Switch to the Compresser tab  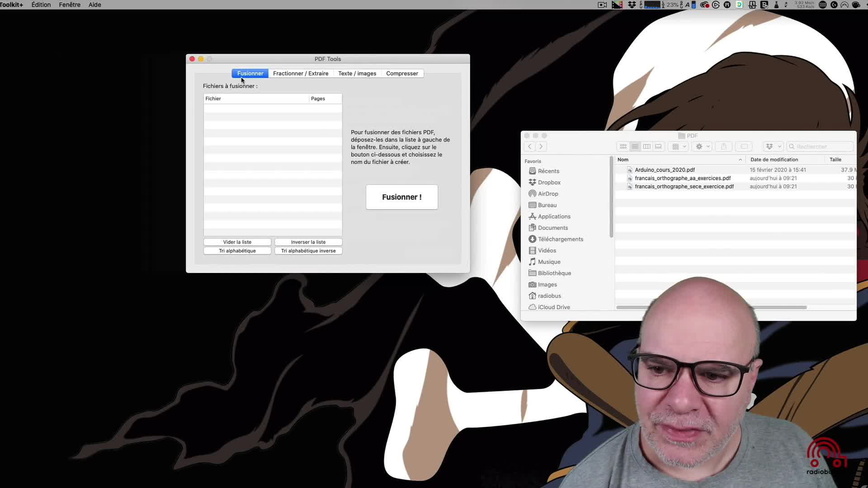pyautogui.click(x=402, y=73)
